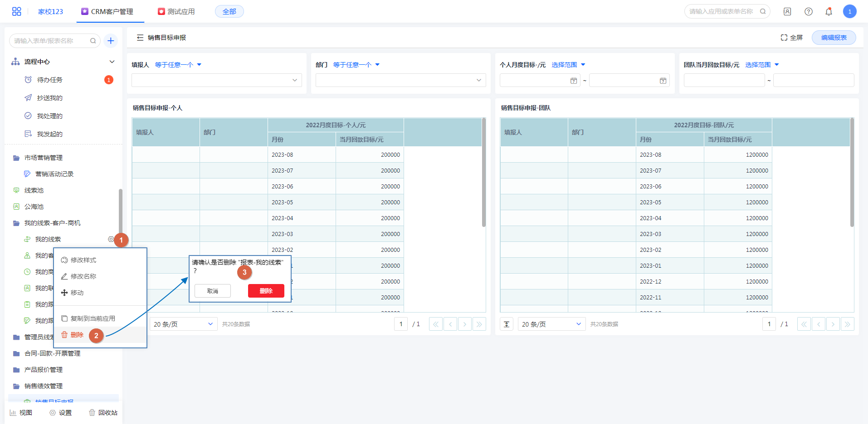Collapse sidebar using the menu fold icon
Viewport: 868px width, 424px height.
tap(140, 38)
